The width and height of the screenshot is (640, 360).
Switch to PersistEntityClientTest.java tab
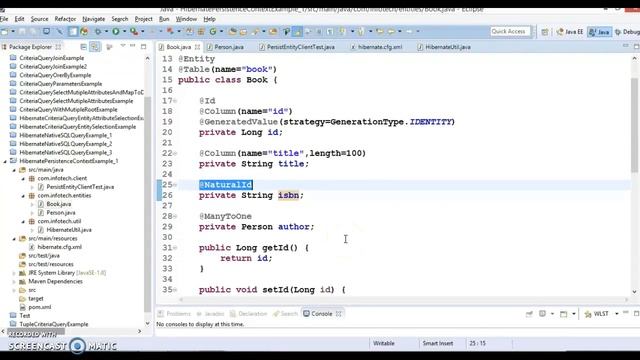tap(297, 47)
